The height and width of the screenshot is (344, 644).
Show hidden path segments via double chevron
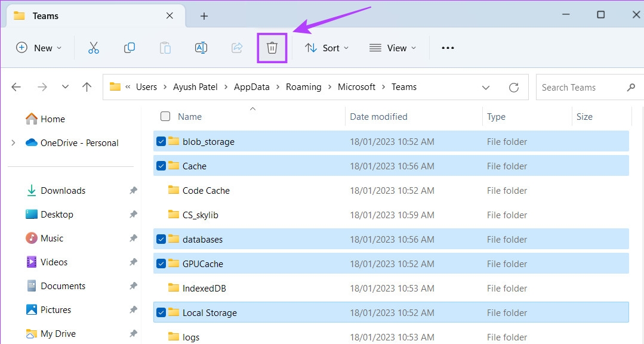coord(128,87)
